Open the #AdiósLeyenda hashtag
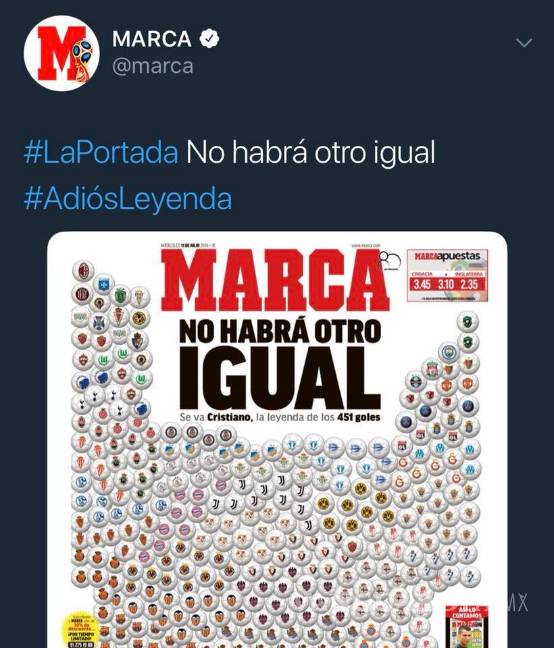This screenshot has height=648, width=554. pyautogui.click(x=128, y=199)
